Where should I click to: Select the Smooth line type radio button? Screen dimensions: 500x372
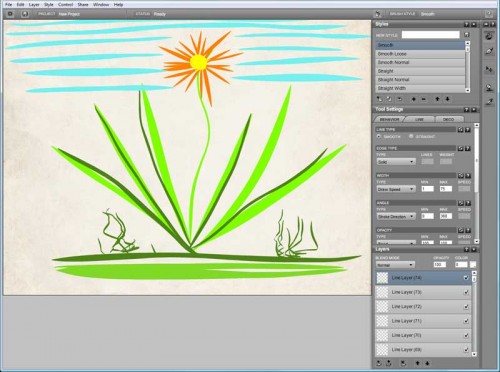pos(379,137)
